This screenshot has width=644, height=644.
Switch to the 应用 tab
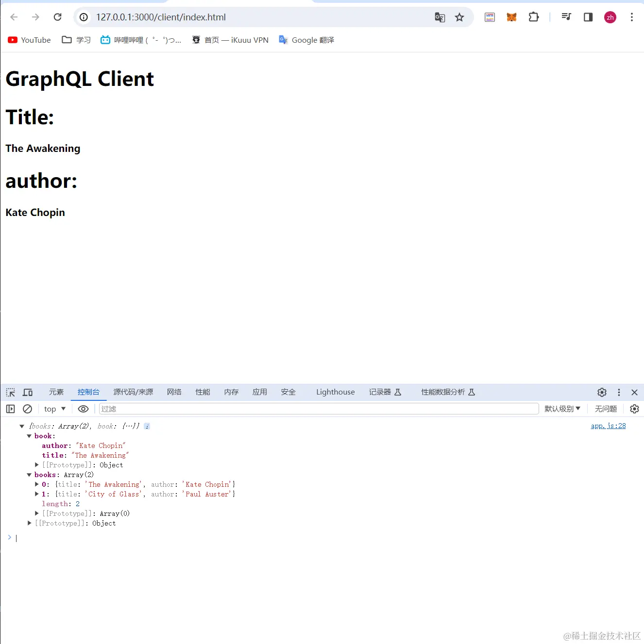click(x=260, y=392)
